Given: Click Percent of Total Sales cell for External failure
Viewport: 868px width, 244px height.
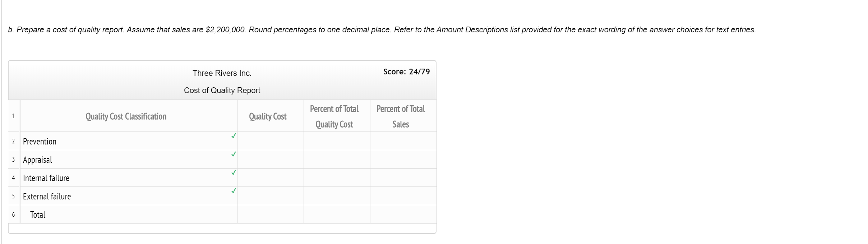Looking at the screenshot, I should coord(403,196).
